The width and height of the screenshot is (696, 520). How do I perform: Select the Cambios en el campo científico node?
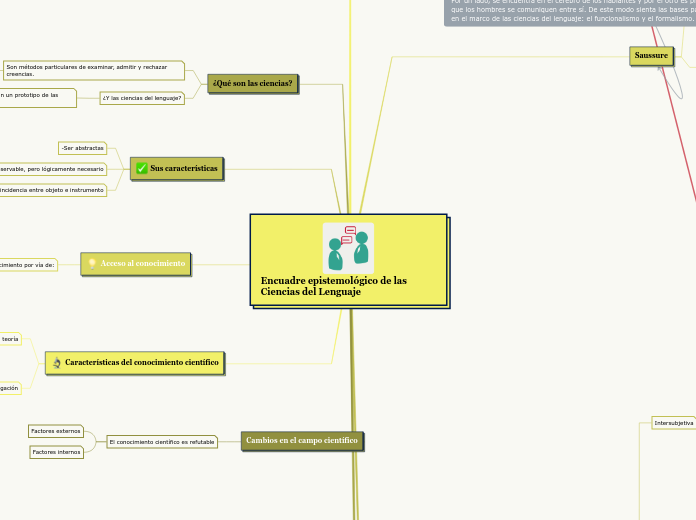pyautogui.click(x=301, y=440)
